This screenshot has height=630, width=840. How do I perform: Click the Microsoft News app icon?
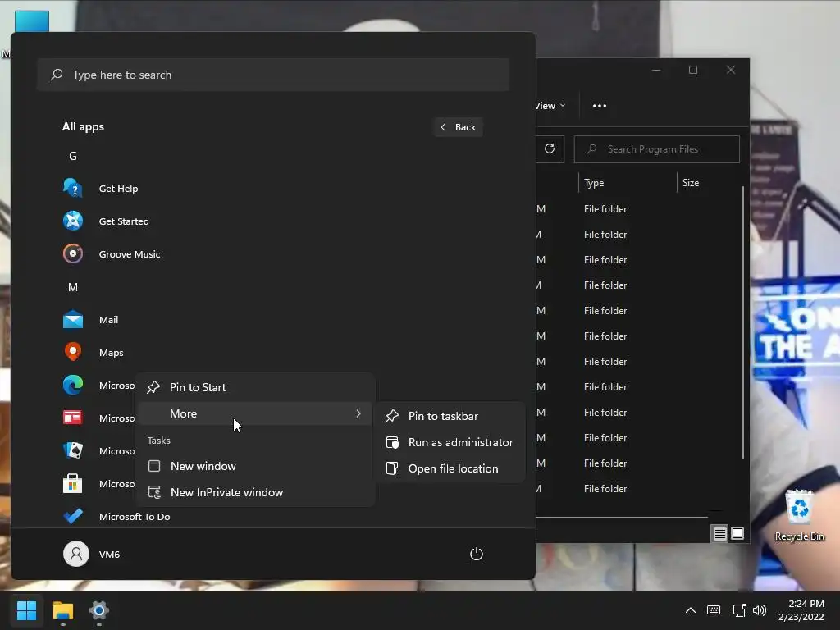73,418
